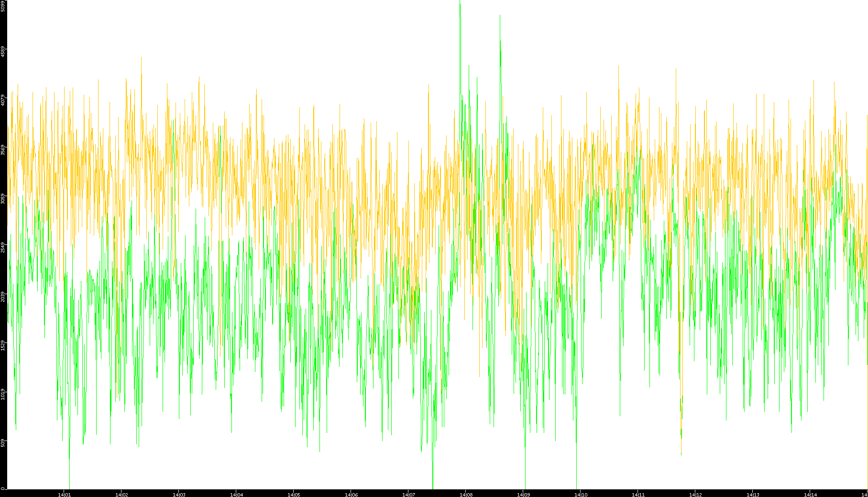Click the 14:05 x-axis time label
This screenshot has width=868, height=497.
pyautogui.click(x=294, y=495)
